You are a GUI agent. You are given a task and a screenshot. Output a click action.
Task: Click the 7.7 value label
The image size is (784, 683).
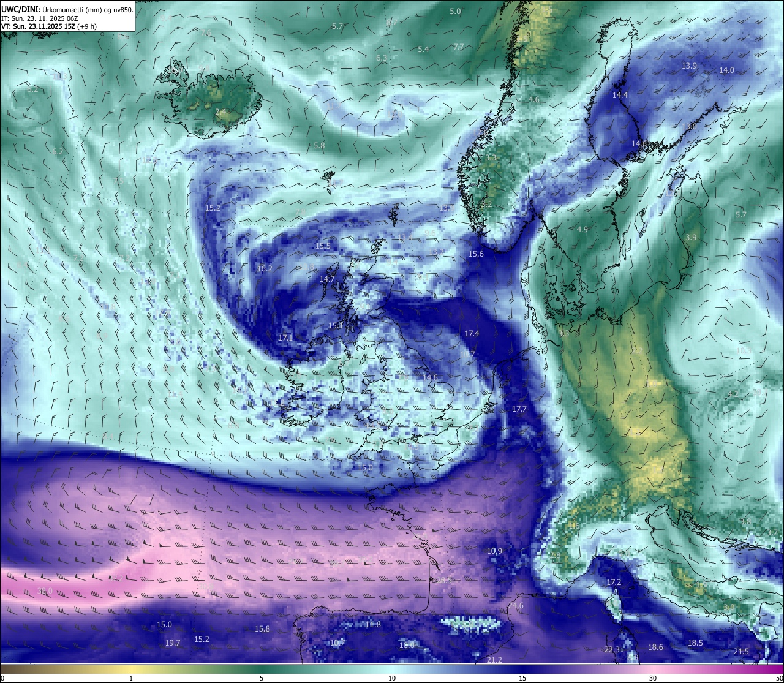tap(459, 47)
